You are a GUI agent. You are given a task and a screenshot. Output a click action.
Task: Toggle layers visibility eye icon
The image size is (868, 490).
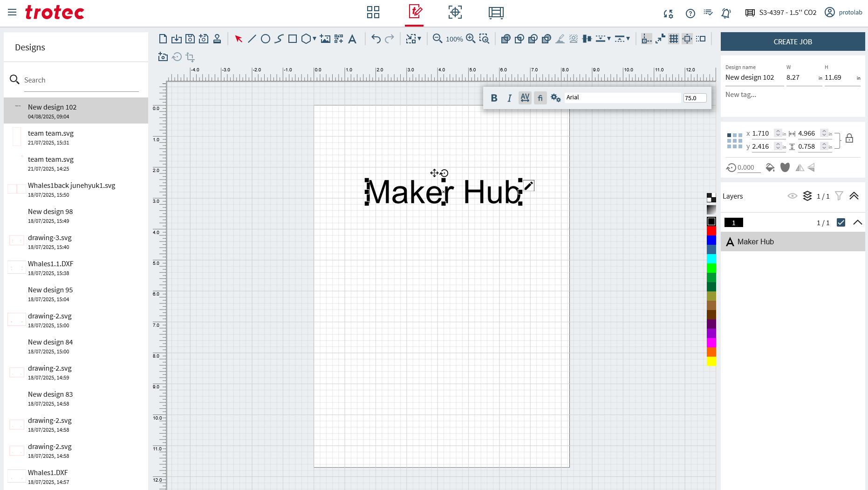tap(792, 196)
